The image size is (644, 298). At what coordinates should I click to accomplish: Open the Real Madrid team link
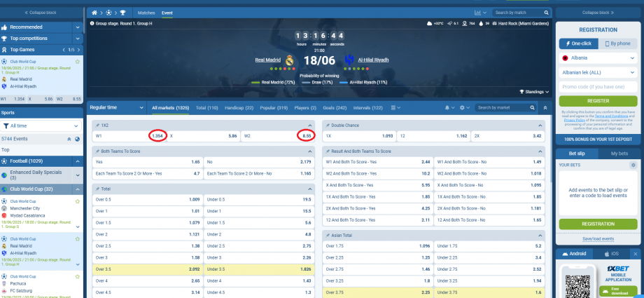pos(268,60)
